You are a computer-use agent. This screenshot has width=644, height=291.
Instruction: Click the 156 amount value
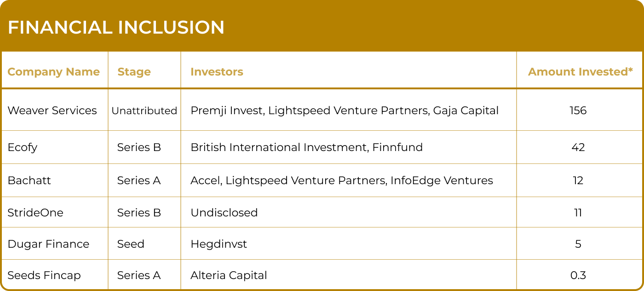click(x=578, y=111)
